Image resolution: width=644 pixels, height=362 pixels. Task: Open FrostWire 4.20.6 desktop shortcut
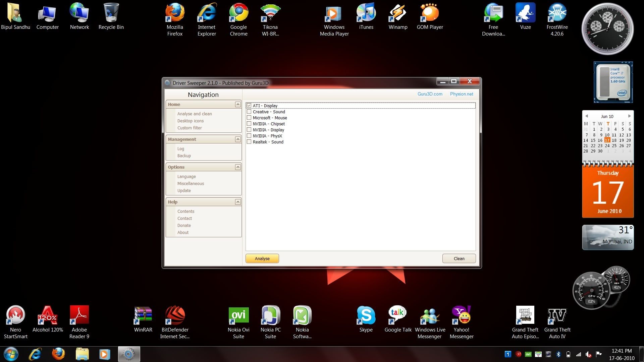point(557,19)
